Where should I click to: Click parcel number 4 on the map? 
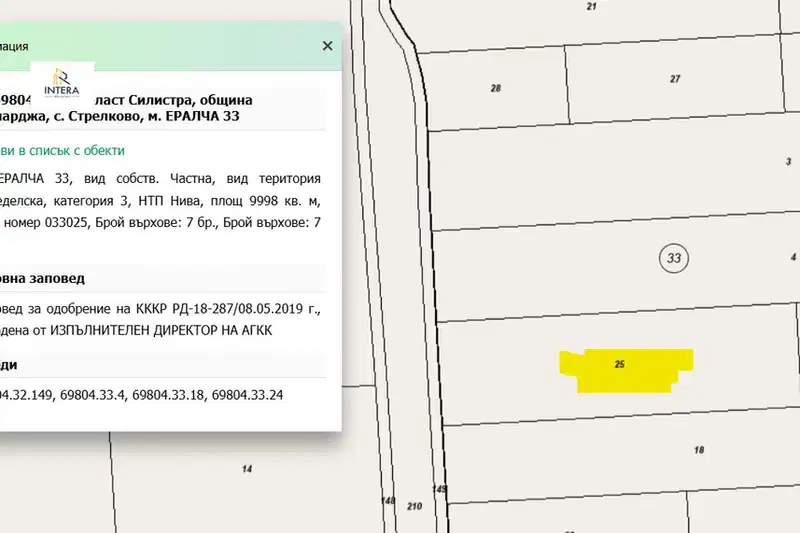click(793, 258)
